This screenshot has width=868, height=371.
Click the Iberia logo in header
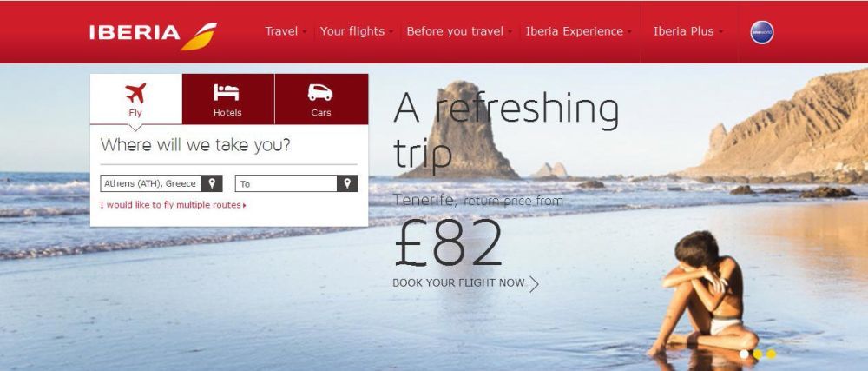(x=154, y=36)
